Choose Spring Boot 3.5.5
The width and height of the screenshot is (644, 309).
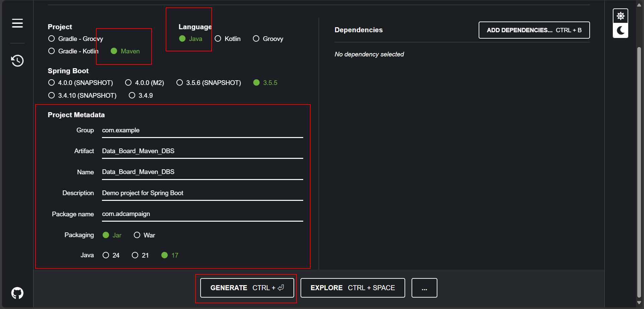coord(265,83)
